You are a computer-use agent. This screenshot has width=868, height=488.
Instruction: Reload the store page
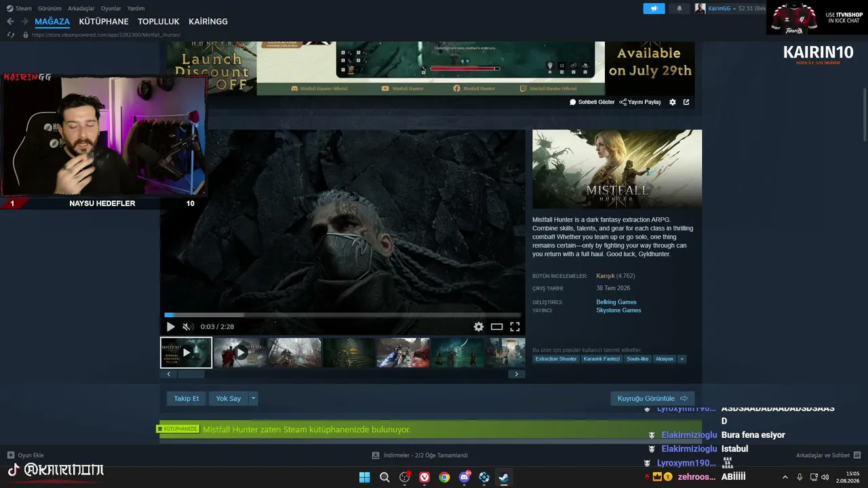click(x=10, y=35)
